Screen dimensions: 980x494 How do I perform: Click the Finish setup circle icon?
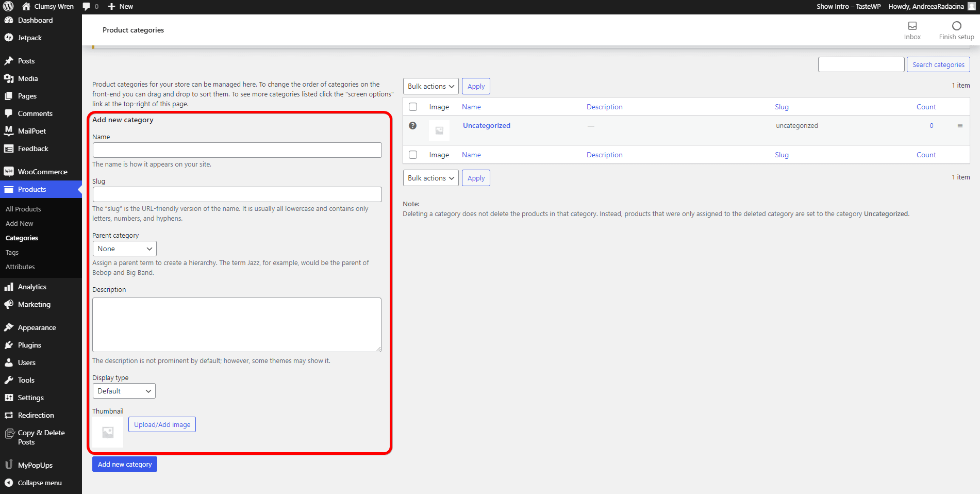point(956,26)
